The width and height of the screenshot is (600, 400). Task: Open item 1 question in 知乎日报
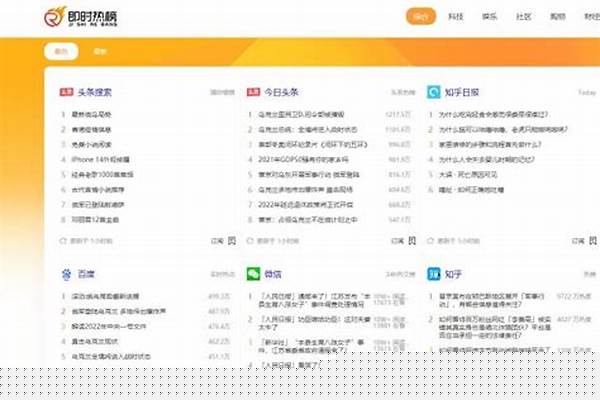(x=493, y=114)
